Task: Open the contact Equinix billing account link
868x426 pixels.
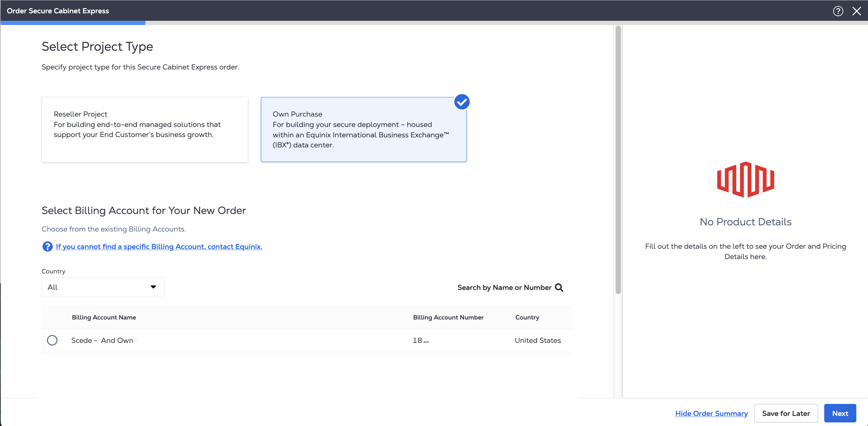Action: [159, 246]
